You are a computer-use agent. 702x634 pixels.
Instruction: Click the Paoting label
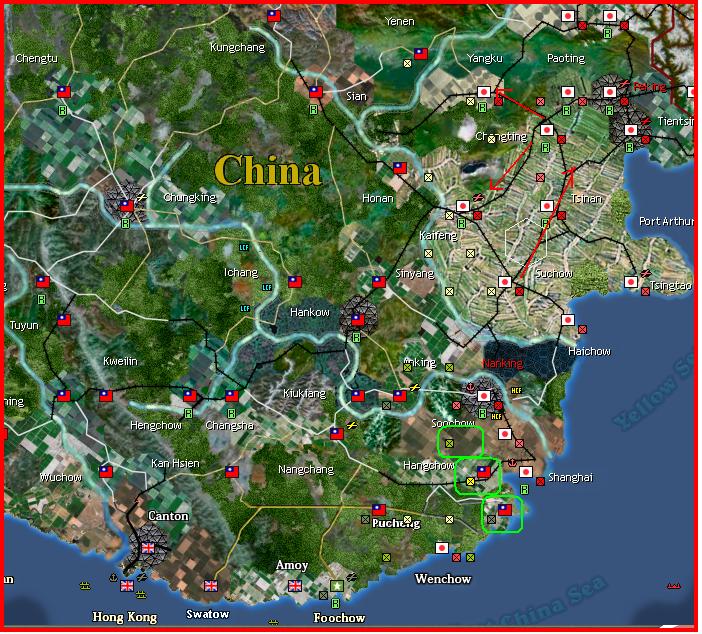(x=566, y=58)
